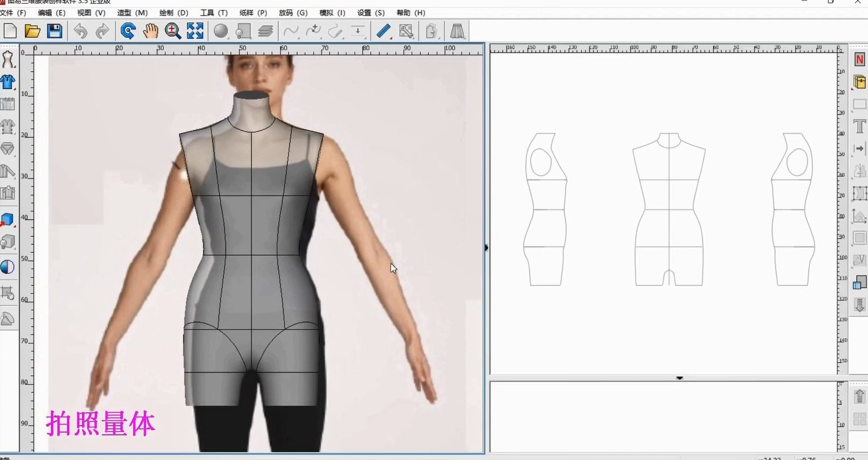Open the 工具 (T) menu

click(x=214, y=12)
